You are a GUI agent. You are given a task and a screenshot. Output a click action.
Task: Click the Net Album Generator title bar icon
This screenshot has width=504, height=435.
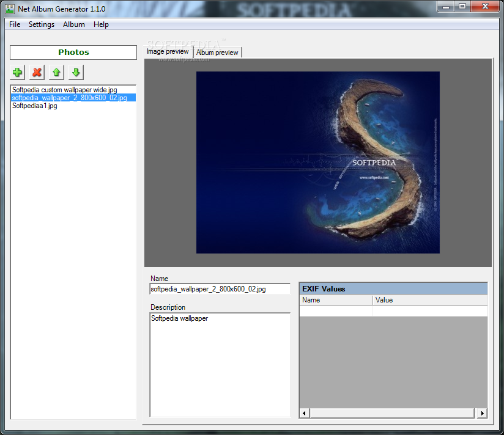click(10, 9)
